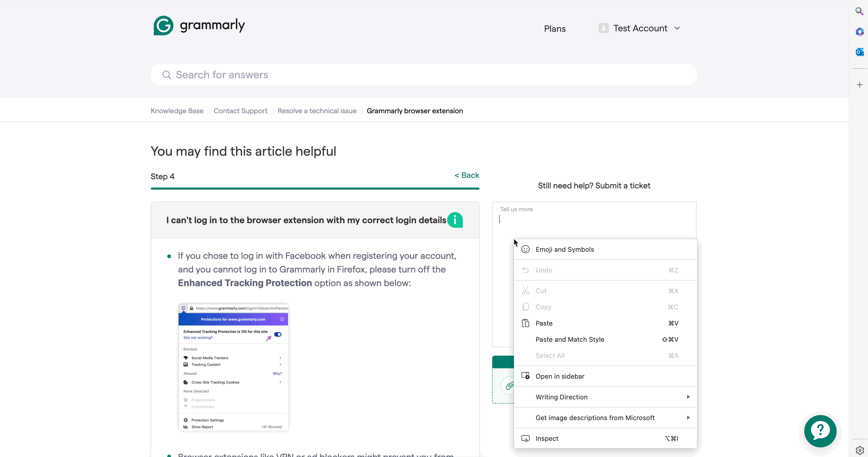Click the paperclip attachment icon
Screen dimensions: 868x457
(509, 386)
